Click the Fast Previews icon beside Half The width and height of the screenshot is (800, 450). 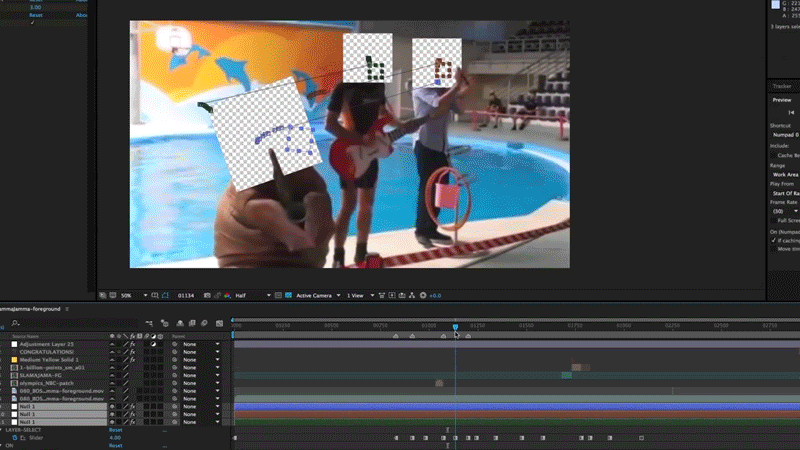tap(278, 295)
